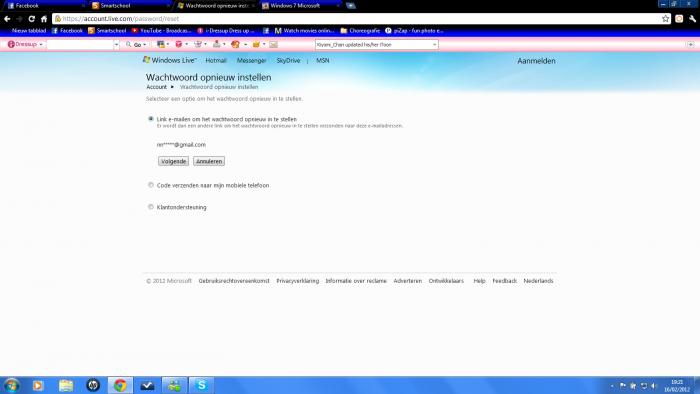
Task: Click the browser reload icon
Action: 31,19
